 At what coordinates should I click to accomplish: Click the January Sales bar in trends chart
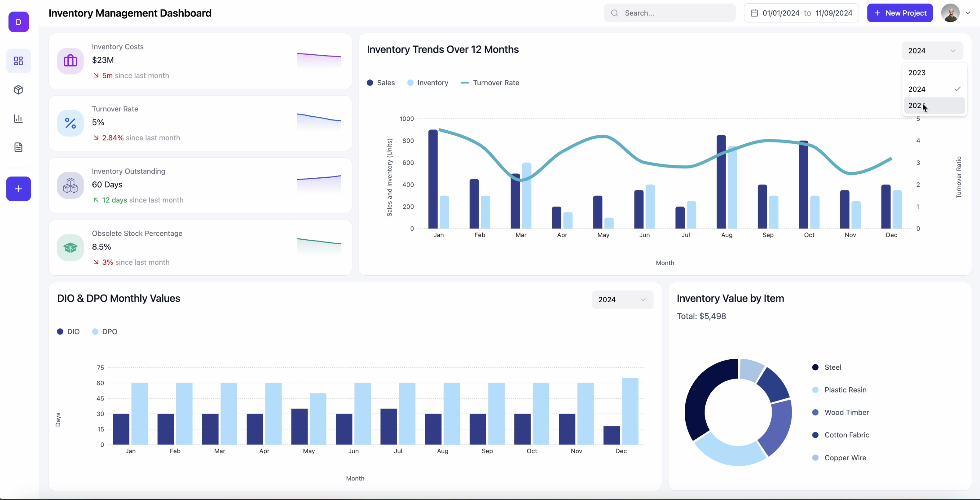pos(433,179)
